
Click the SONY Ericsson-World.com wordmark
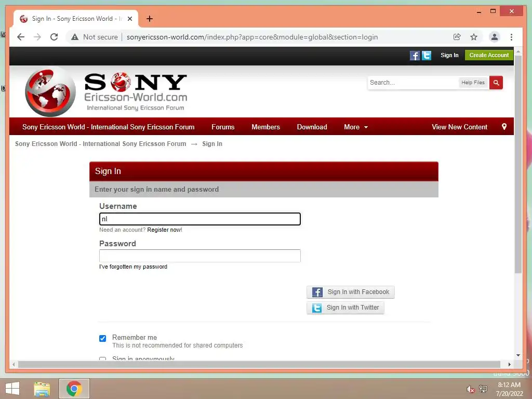tap(136, 91)
